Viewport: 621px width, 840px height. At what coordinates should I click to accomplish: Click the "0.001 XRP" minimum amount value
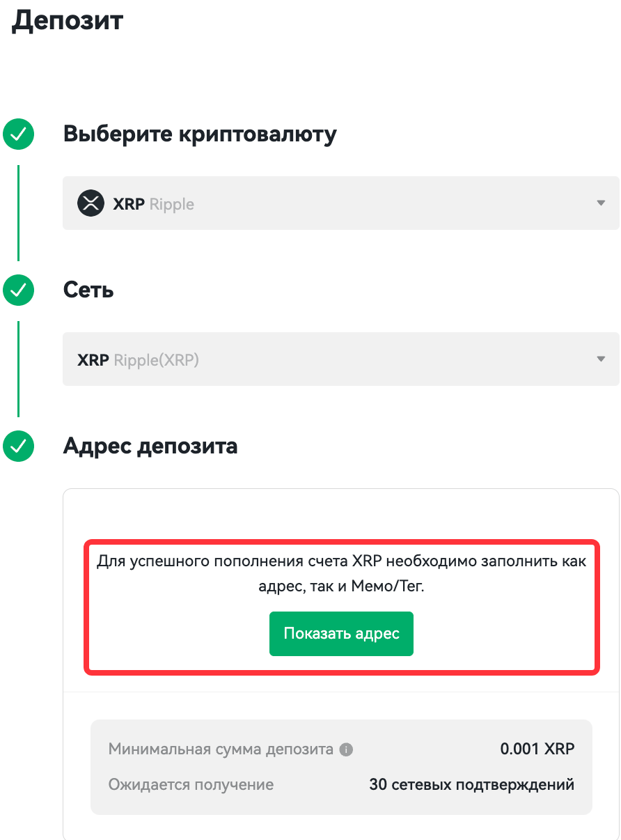[537, 749]
